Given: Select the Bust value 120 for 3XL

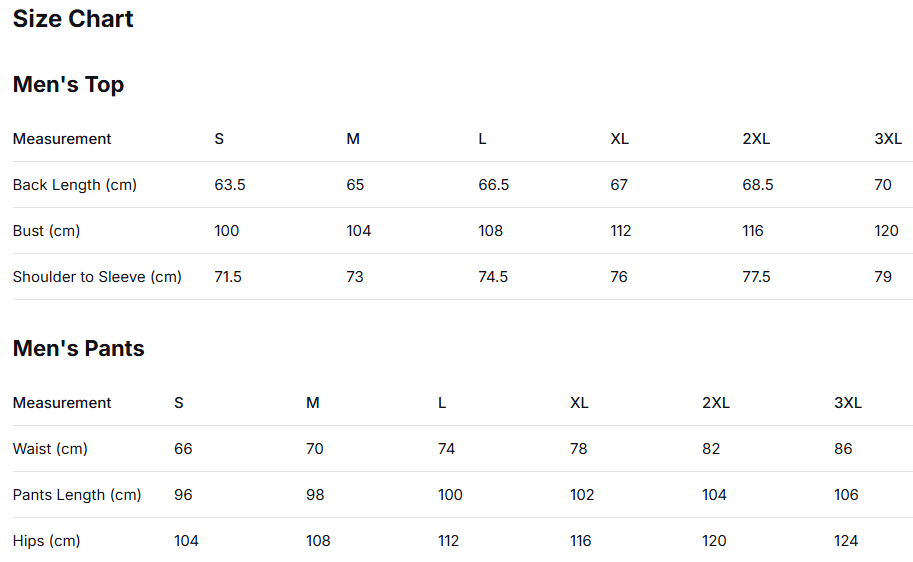Looking at the screenshot, I should (886, 231).
